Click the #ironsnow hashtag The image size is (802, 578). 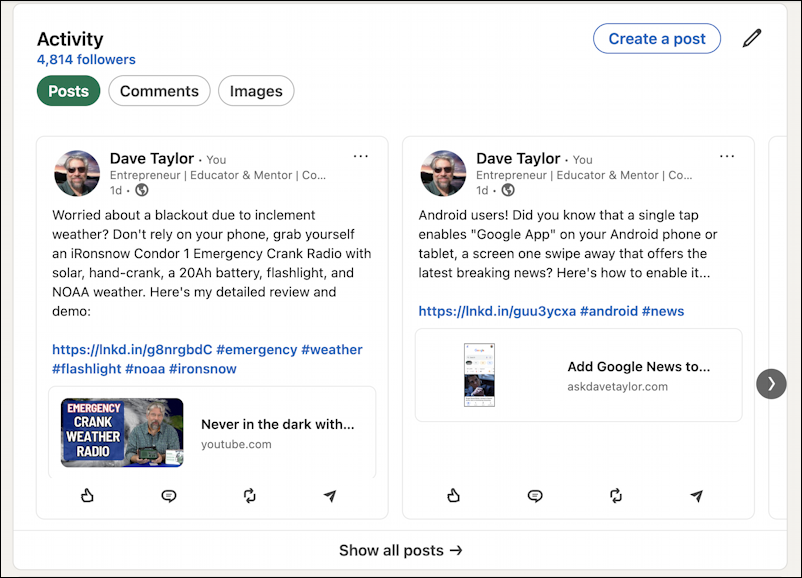pyautogui.click(x=203, y=369)
